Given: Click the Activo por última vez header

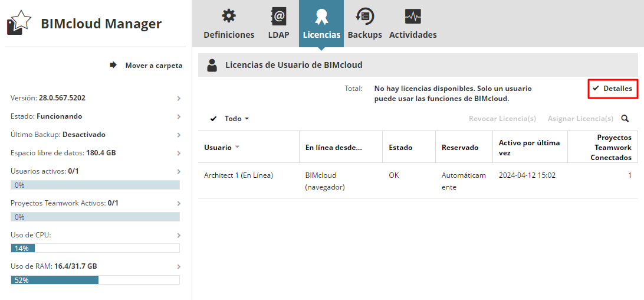Looking at the screenshot, I should click(x=530, y=147).
